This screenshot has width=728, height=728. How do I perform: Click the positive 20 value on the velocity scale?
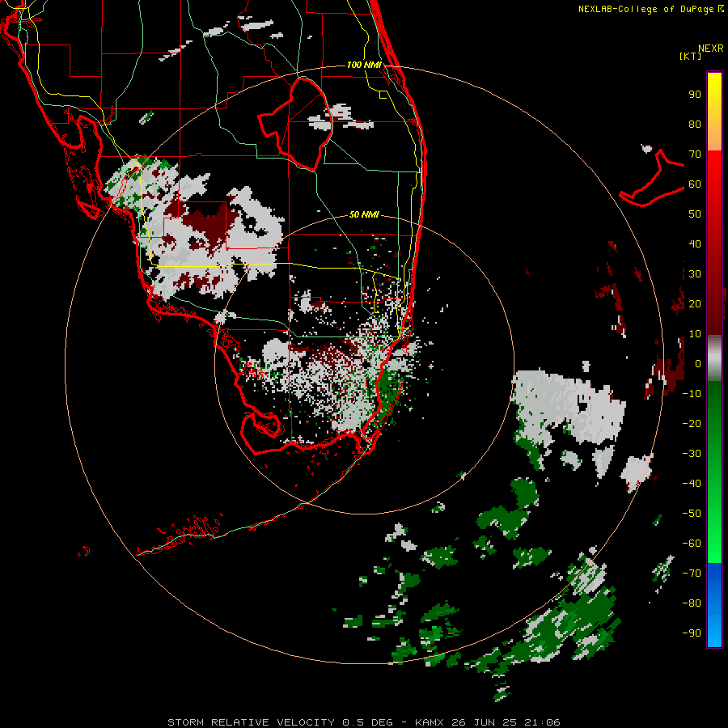[695, 303]
